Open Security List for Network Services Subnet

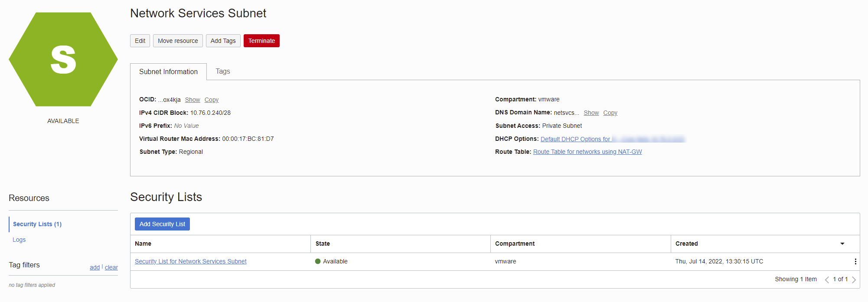point(190,261)
